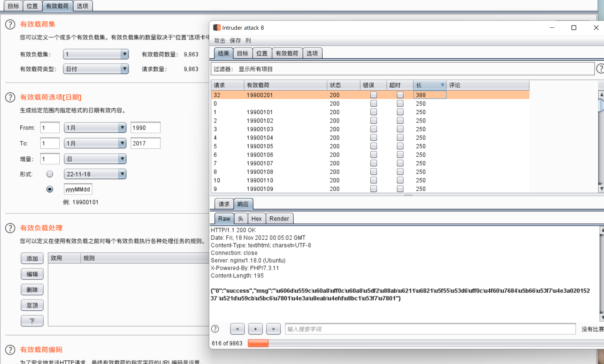Screen dimensions: 604x364
Task: Open the 列 menu
Action: (248, 40)
